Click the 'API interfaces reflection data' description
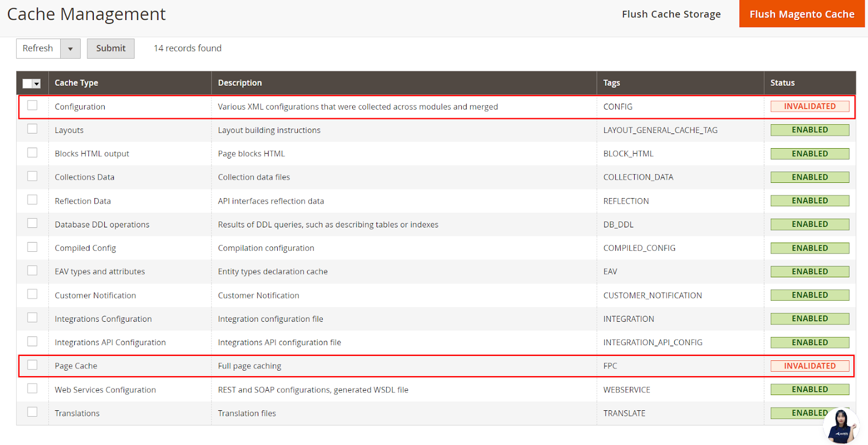The width and height of the screenshot is (868, 445). (x=271, y=201)
